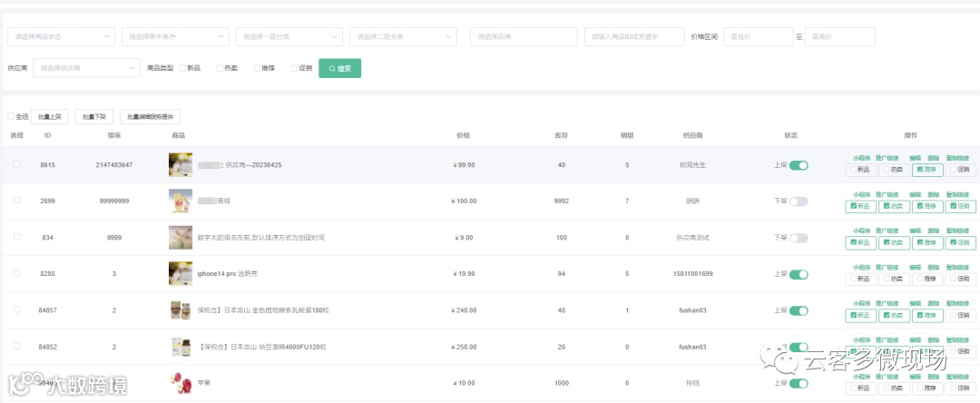Click the 批量下架 batch delist button
Screen dimensions: 980x403
click(93, 116)
